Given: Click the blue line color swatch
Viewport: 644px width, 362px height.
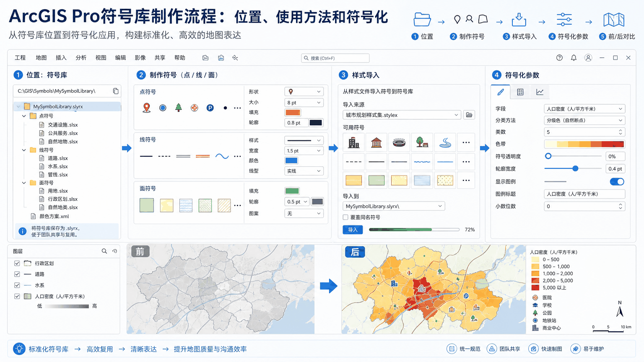Looking at the screenshot, I should pos(291,160).
